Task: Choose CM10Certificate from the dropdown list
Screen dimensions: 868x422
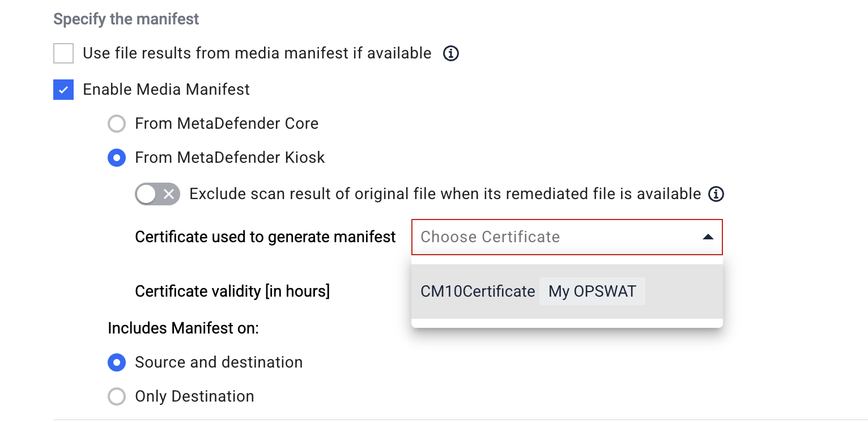Action: coord(567,292)
